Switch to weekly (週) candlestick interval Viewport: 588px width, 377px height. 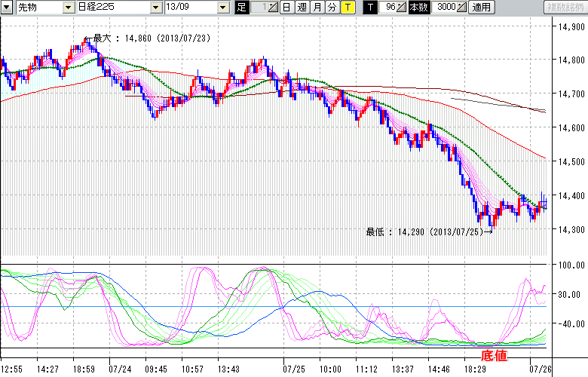point(302,8)
